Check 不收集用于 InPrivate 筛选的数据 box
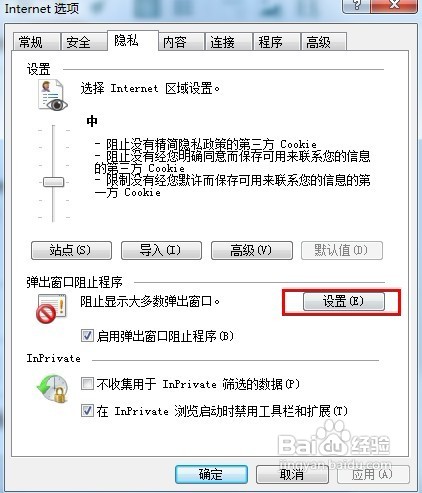422x493 pixels. [x=87, y=384]
